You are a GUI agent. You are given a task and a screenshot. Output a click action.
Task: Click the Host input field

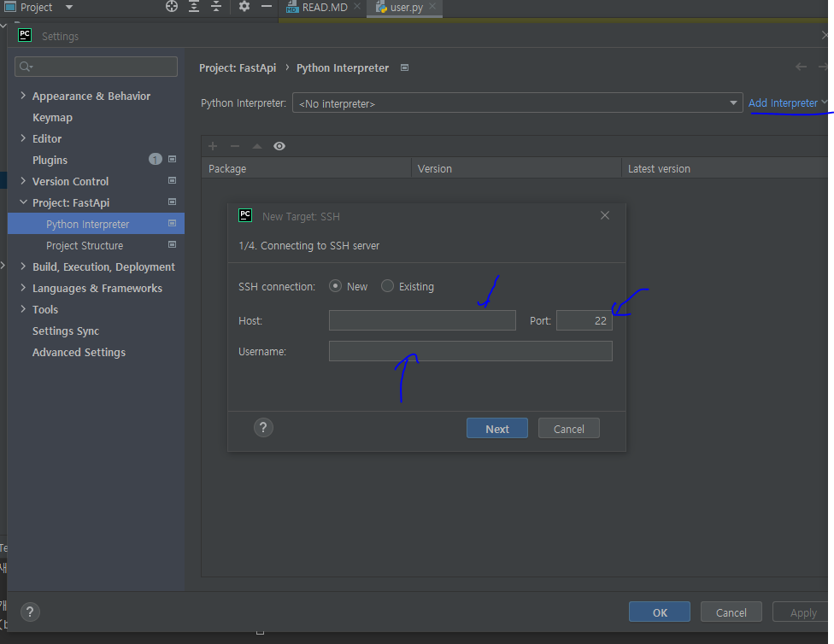coord(422,320)
